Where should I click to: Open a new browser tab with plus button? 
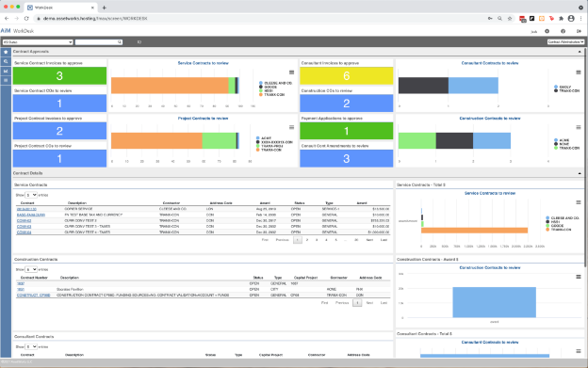tap(105, 8)
